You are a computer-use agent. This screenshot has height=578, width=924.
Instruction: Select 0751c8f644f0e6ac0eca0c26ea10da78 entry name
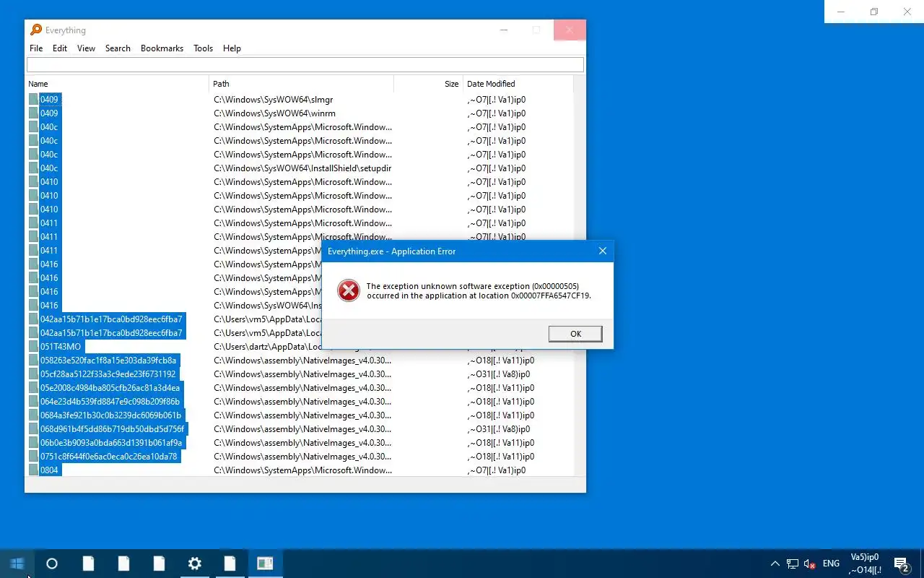[x=109, y=457]
